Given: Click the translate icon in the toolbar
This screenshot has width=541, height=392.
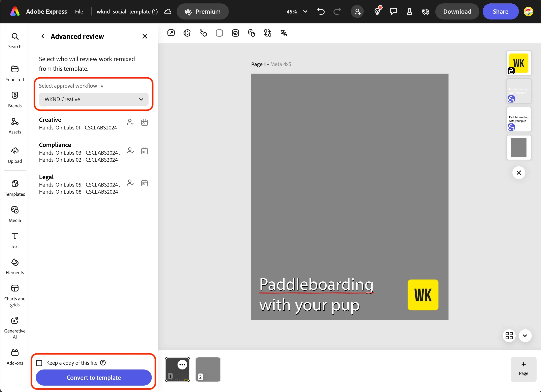Looking at the screenshot, I should [x=284, y=33].
